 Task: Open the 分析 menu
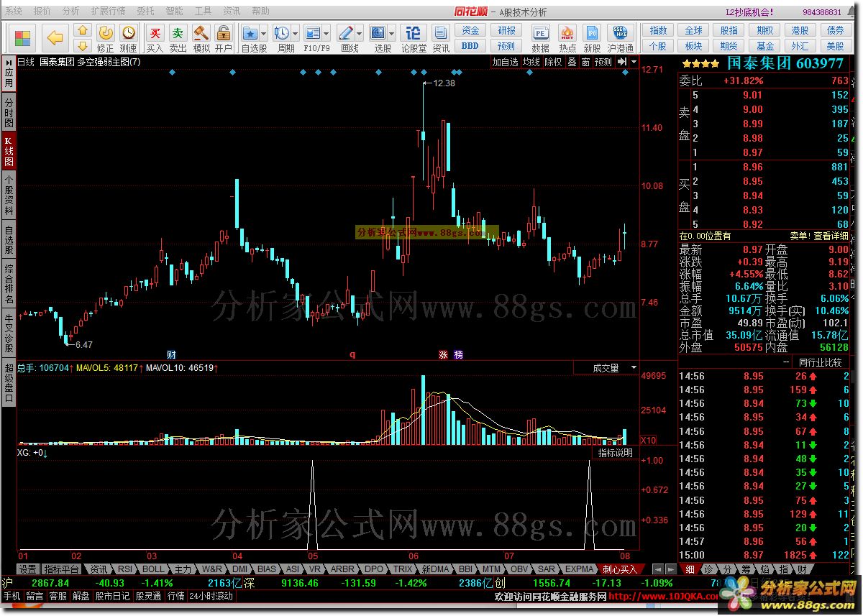pyautogui.click(x=71, y=12)
